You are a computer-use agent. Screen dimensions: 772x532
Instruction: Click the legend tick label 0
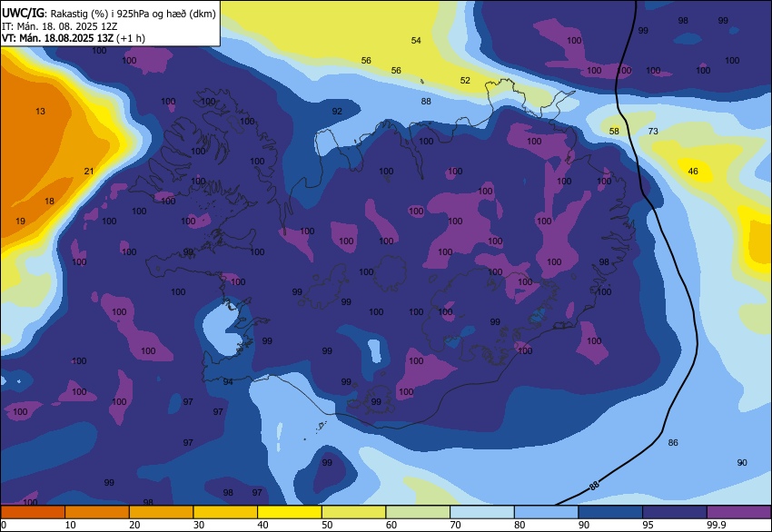point(4,525)
